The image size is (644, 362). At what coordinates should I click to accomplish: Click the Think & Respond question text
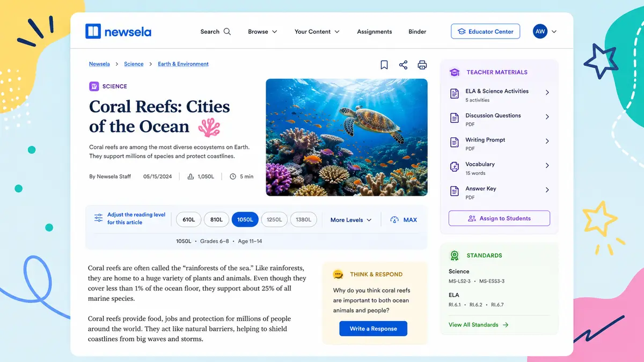371,300
